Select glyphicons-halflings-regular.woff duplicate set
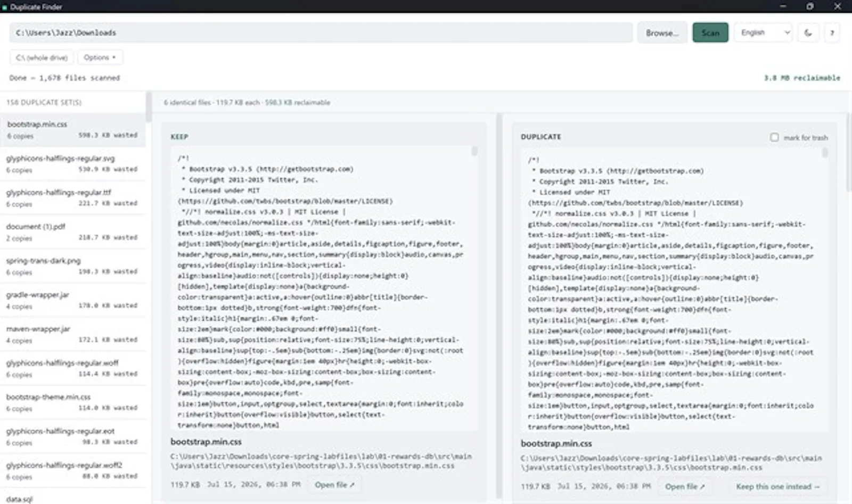Viewport: 852px width, 504px height. [x=72, y=368]
